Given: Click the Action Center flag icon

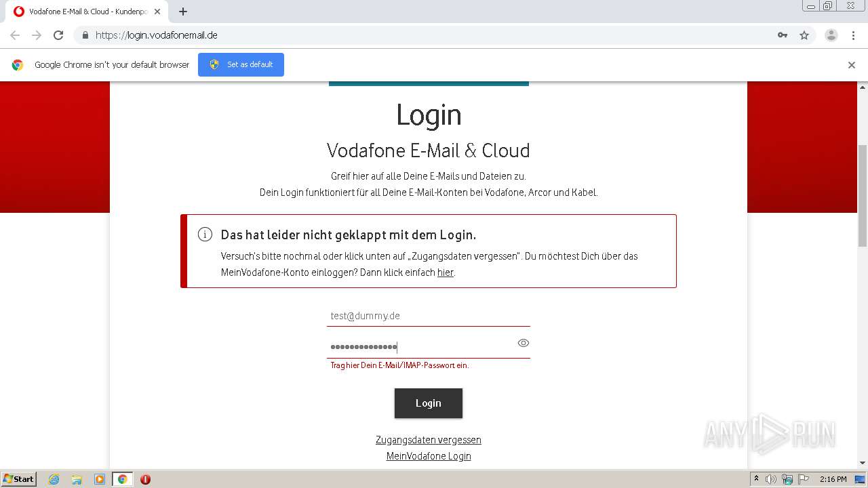Looking at the screenshot, I should pyautogui.click(x=802, y=479).
